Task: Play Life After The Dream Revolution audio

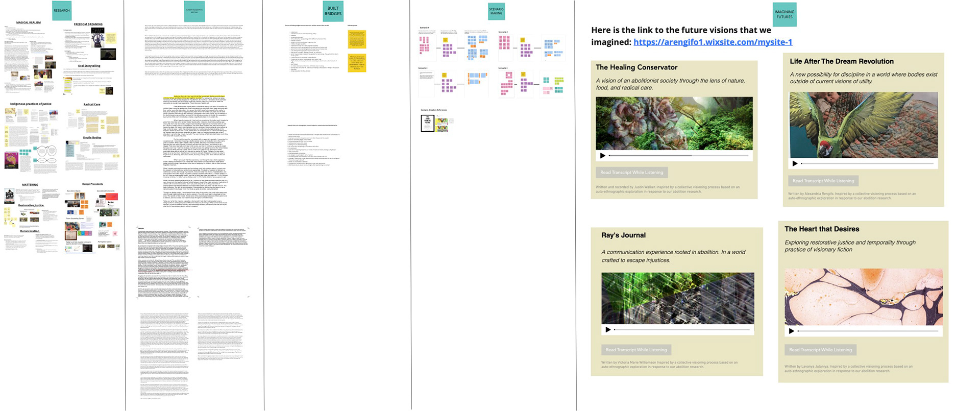Action: (795, 164)
